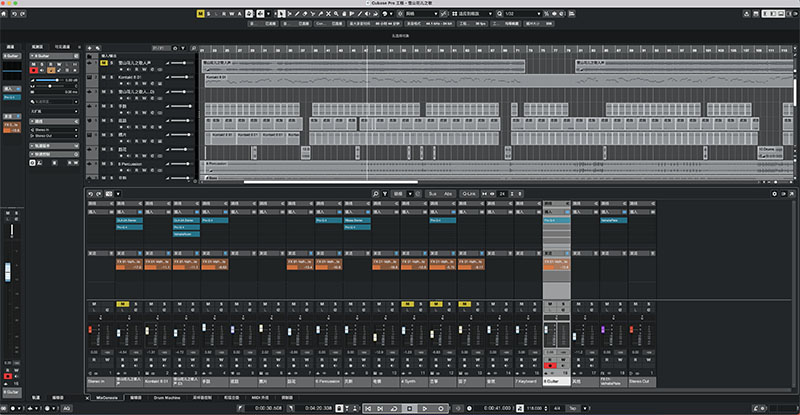Click the Record transport button
Viewport: 800px width, 415px height.
coord(441,408)
